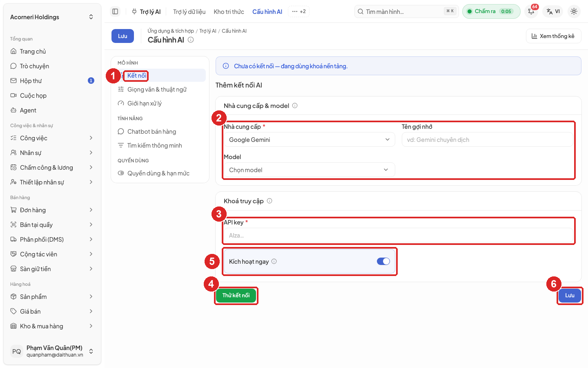Switch to the Kho tri thức tab
The image size is (588, 368).
pyautogui.click(x=229, y=12)
